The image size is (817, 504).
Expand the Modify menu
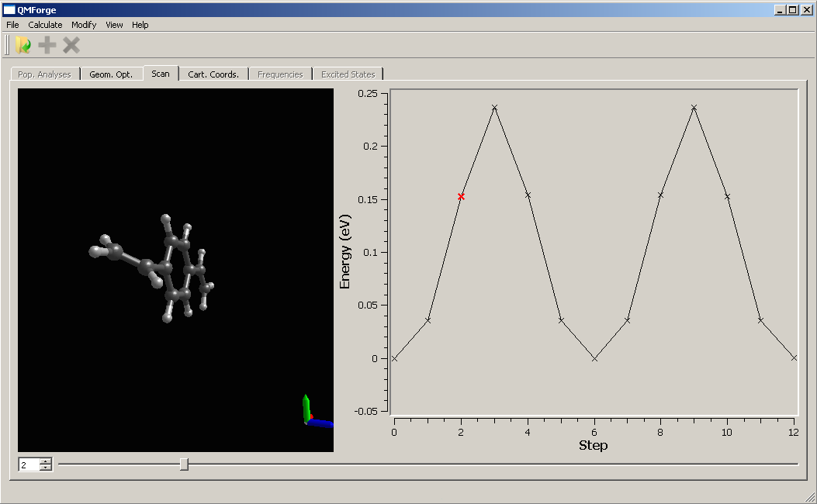coord(84,25)
